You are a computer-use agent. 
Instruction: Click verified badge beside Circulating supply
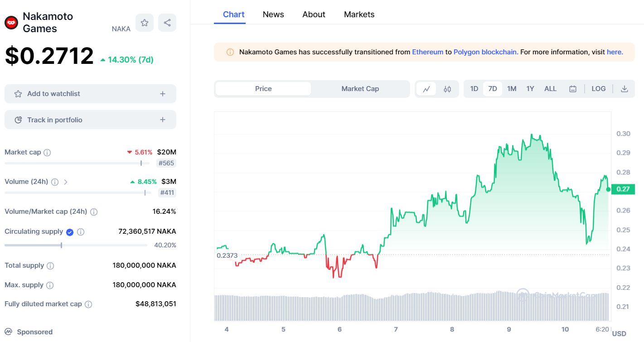tap(70, 232)
